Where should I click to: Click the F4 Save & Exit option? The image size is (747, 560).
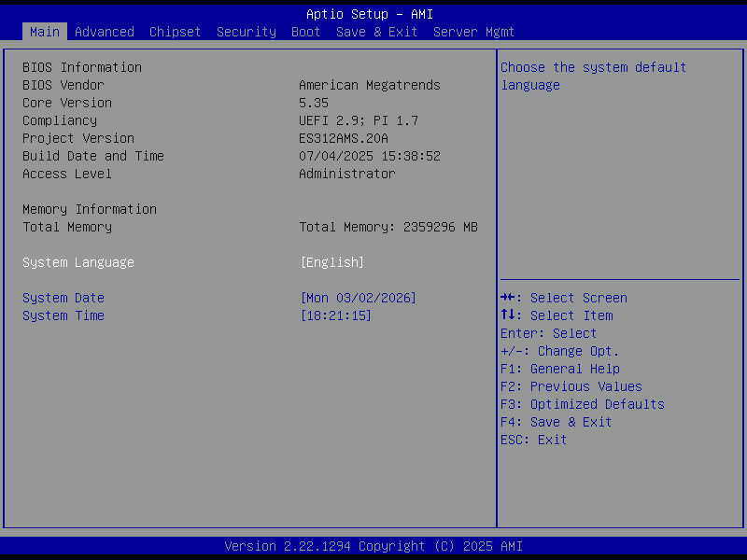click(556, 422)
